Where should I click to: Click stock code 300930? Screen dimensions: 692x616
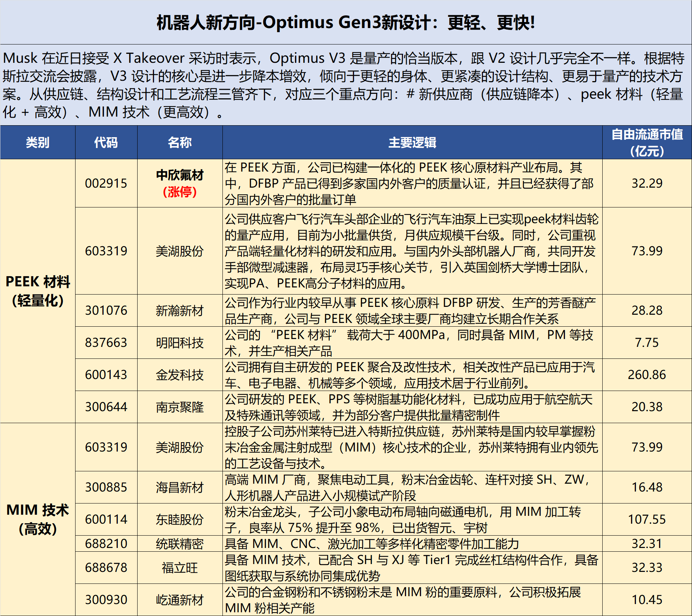pyautogui.click(x=106, y=600)
